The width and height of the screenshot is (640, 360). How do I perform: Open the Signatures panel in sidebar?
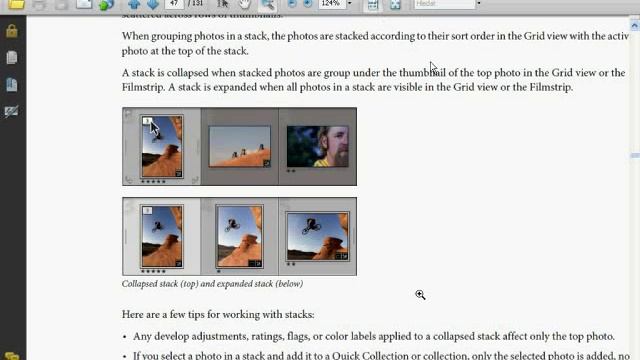pos(11,111)
